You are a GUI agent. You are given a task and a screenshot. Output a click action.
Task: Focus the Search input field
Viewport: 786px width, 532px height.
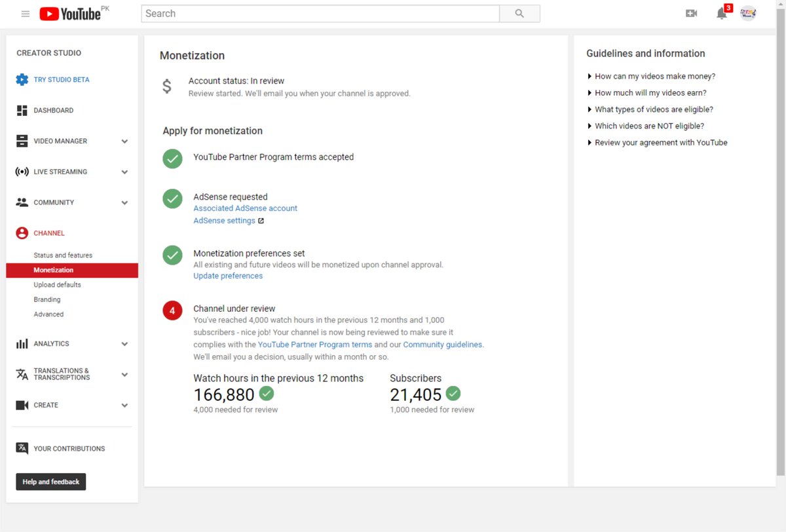click(320, 14)
